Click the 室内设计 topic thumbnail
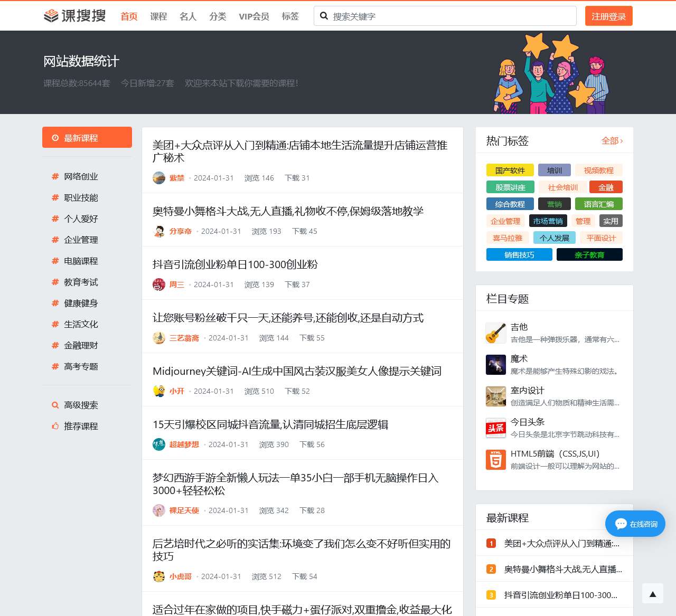Image resolution: width=676 pixels, height=616 pixels. (x=496, y=396)
